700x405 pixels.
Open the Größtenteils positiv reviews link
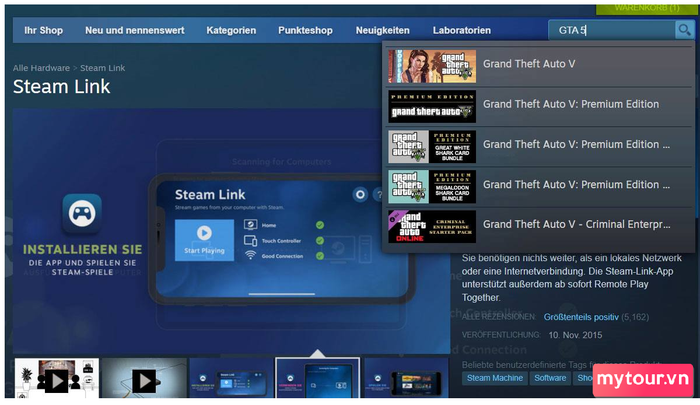click(581, 317)
